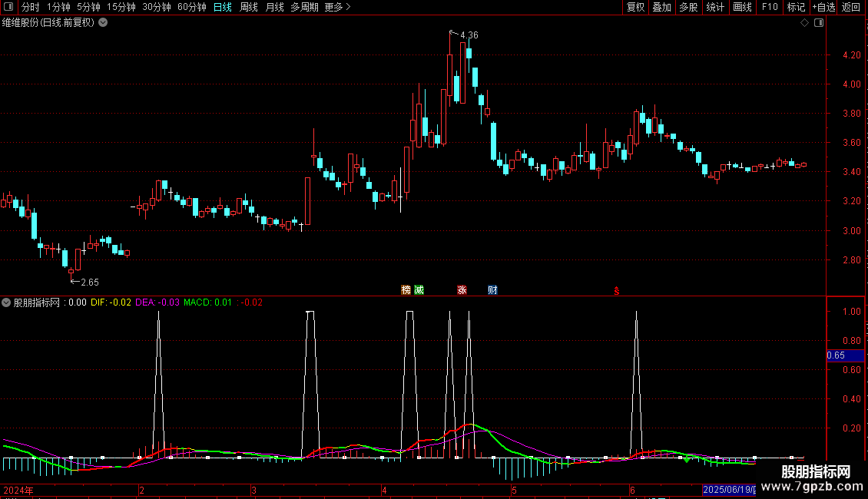Click the diamond icon above the price axis

click(x=805, y=23)
